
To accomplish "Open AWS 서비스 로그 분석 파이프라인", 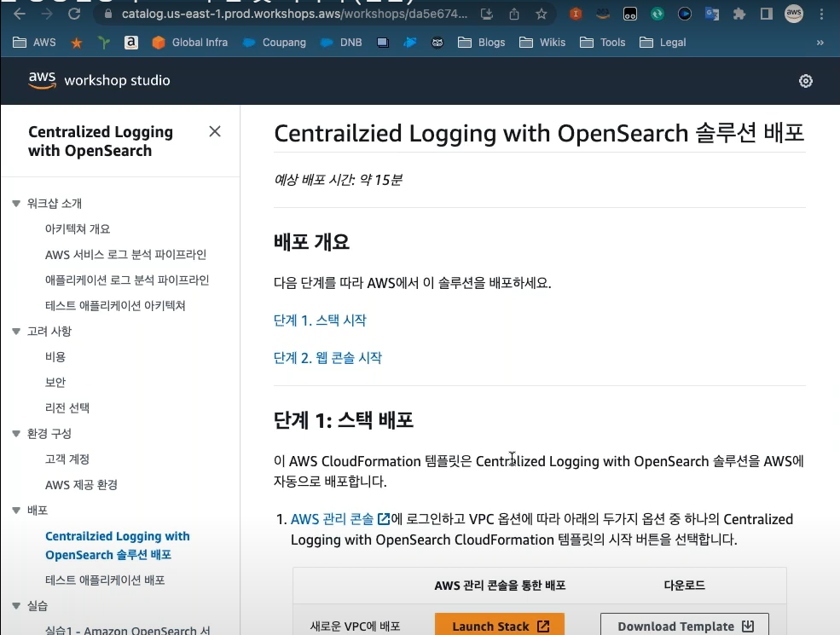I will point(126,255).
